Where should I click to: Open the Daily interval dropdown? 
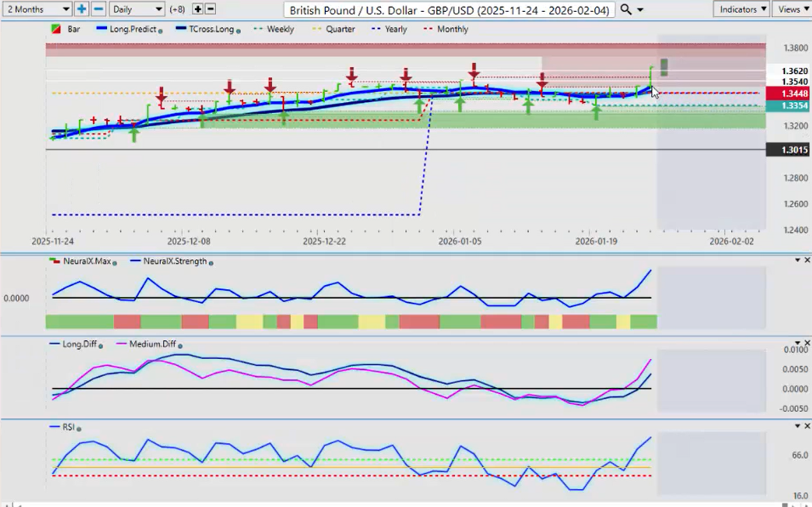pos(136,9)
